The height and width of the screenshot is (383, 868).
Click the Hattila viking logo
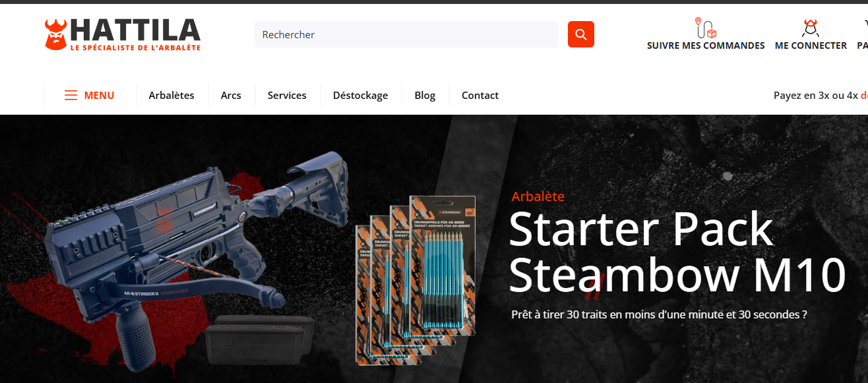point(123,34)
